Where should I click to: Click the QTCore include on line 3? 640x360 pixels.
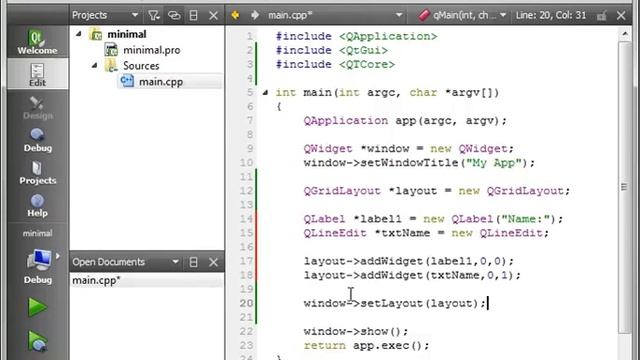tap(336, 64)
